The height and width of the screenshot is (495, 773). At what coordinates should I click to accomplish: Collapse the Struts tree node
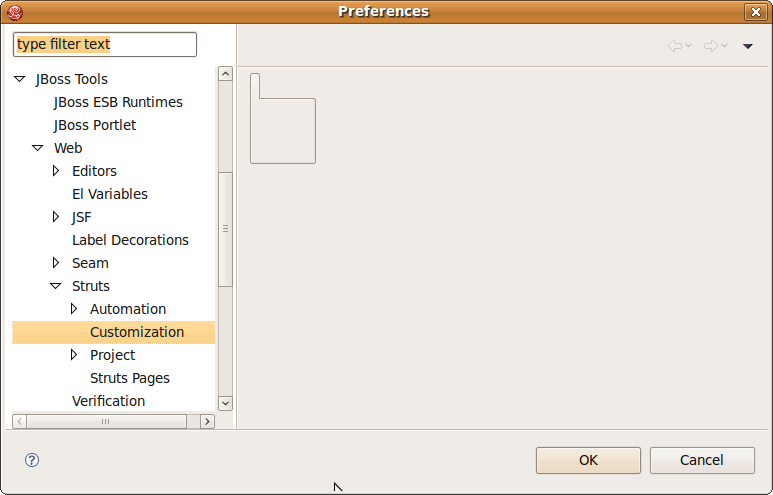[56, 286]
